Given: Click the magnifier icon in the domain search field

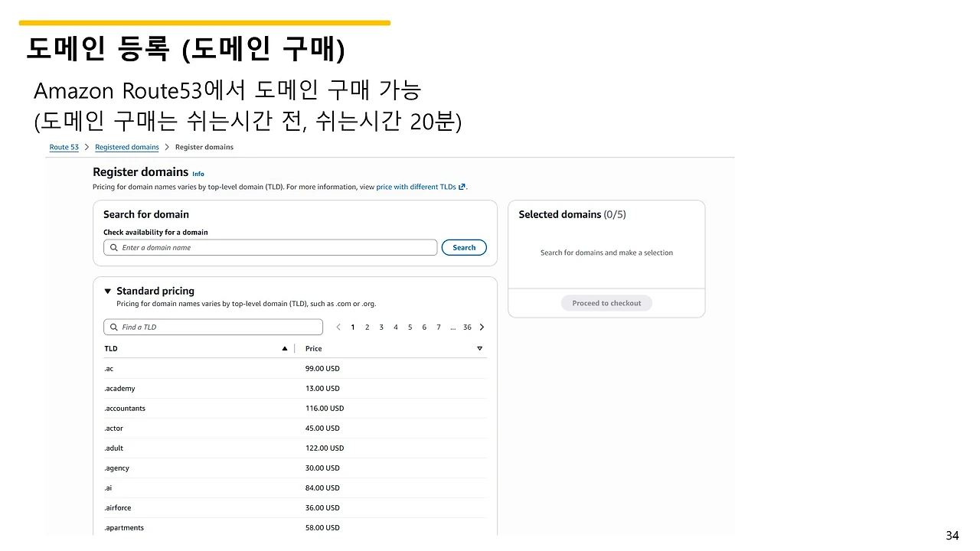Looking at the screenshot, I should point(113,247).
